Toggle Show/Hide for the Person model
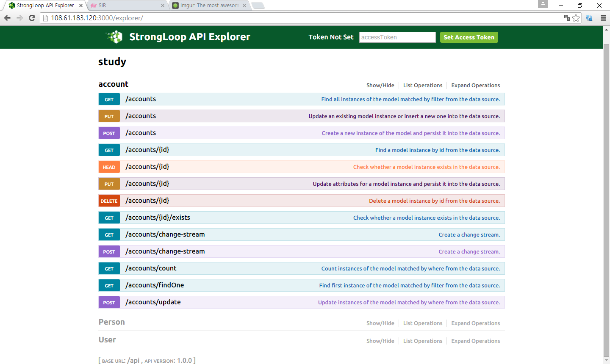The height and width of the screenshot is (364, 610). point(380,323)
